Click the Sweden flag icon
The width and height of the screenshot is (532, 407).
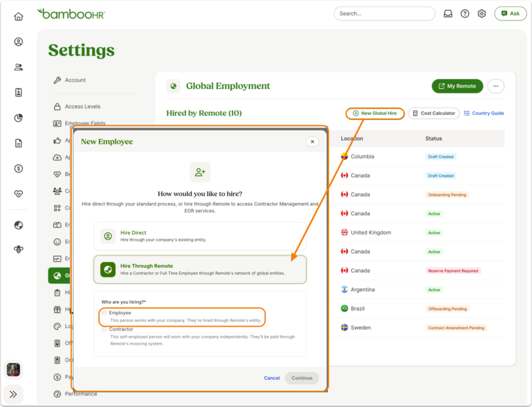pos(344,327)
